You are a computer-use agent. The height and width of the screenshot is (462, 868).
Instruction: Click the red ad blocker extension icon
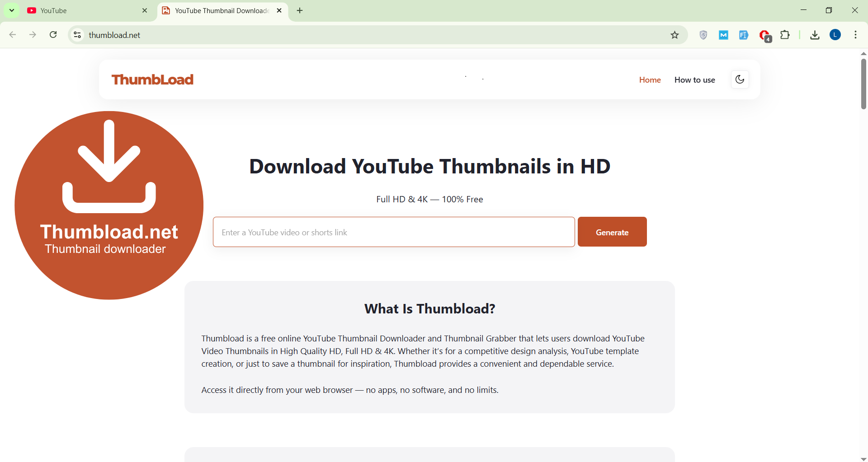[764, 35]
